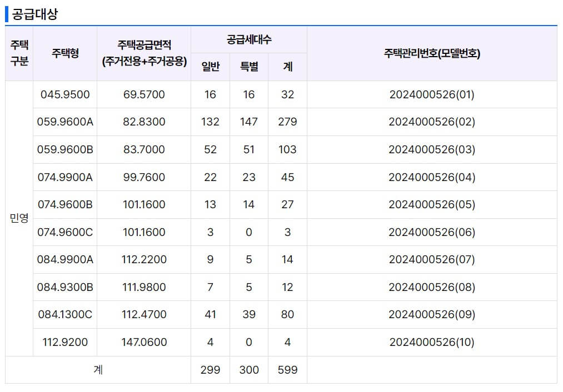Select the 주택구분 column header
Image resolution: width=563 pixels, height=392 pixels.
click(19, 53)
